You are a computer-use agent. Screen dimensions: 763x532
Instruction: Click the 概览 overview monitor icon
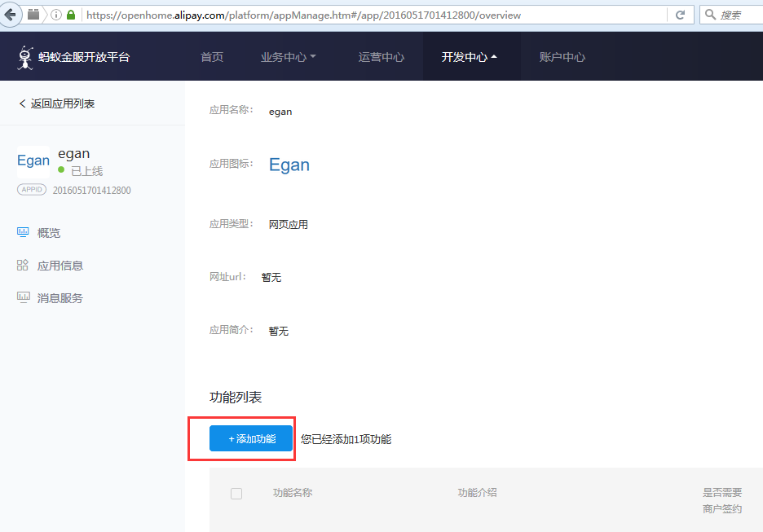tap(23, 232)
